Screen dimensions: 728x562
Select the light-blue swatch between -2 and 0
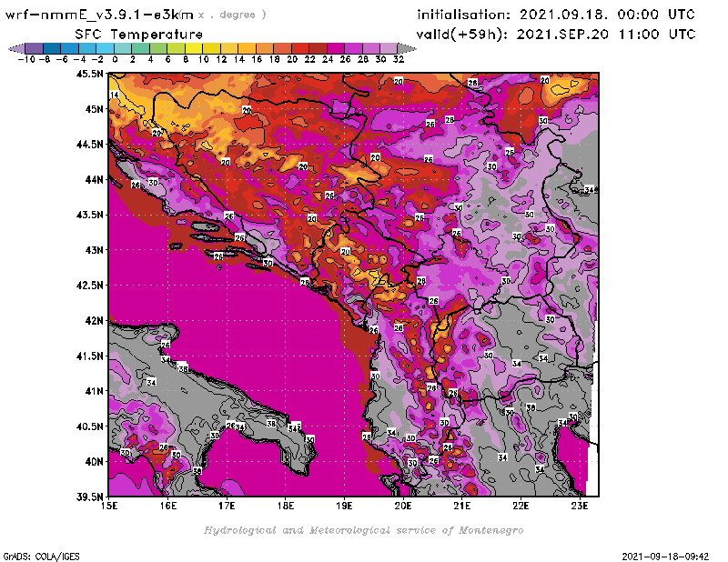pyautogui.click(x=106, y=48)
